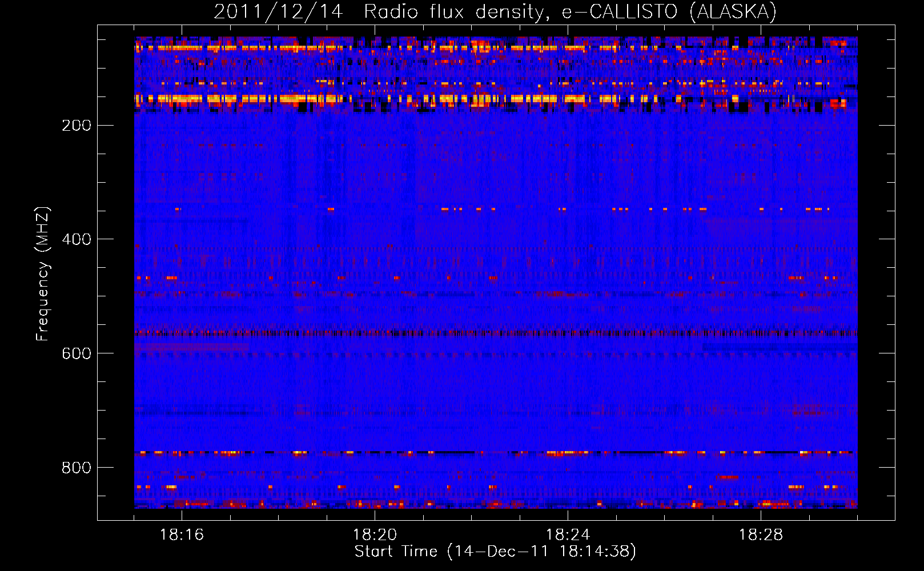
Task: Click the 'Start Time (14-Dec-11 18:14:38)' label
Action: point(495,552)
